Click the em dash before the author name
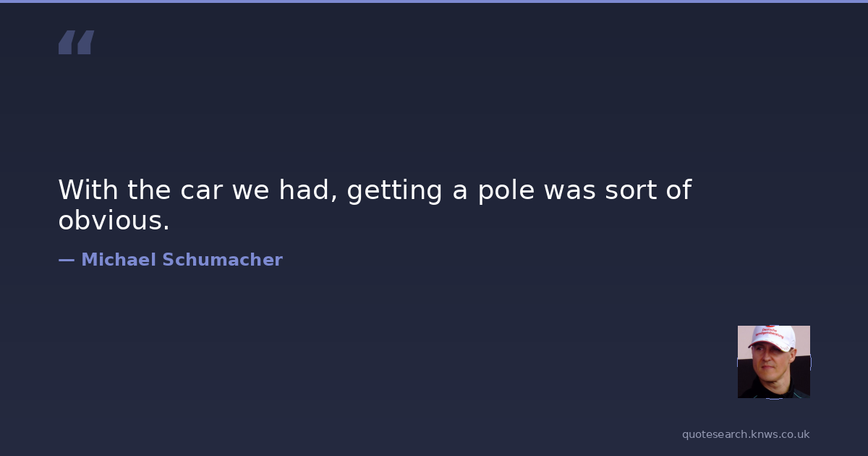 [66, 260]
